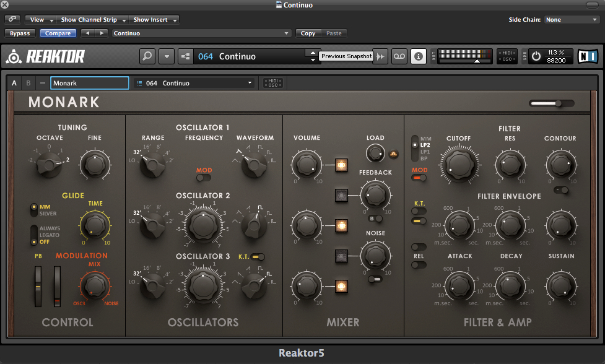Open the View menu dropdown

(40, 19)
